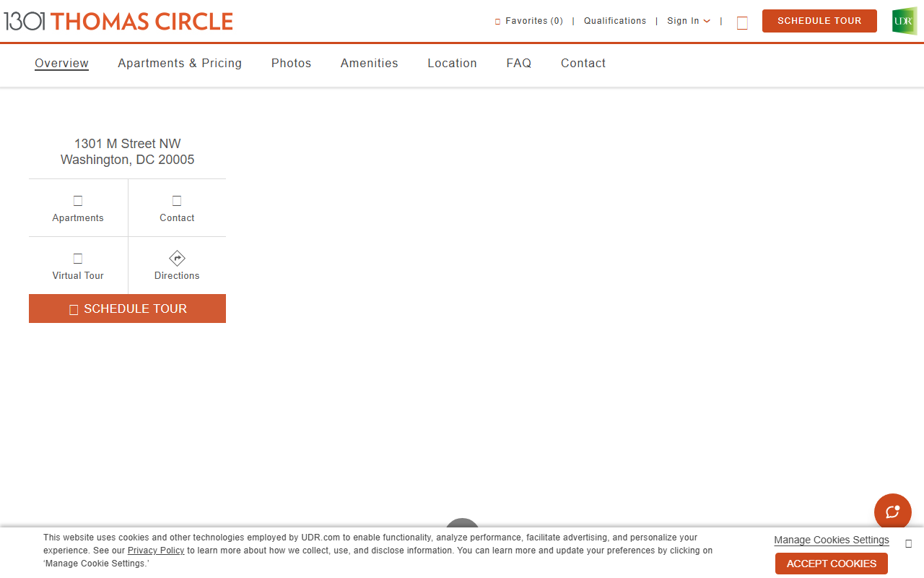
Task: Open the Contact navigation tab
Action: [x=583, y=64]
